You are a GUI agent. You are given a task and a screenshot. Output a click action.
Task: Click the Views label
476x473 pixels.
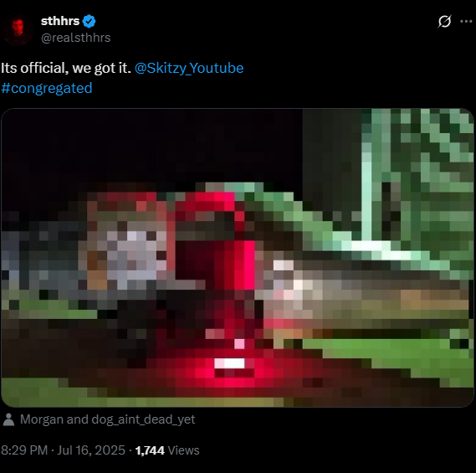coord(183,450)
